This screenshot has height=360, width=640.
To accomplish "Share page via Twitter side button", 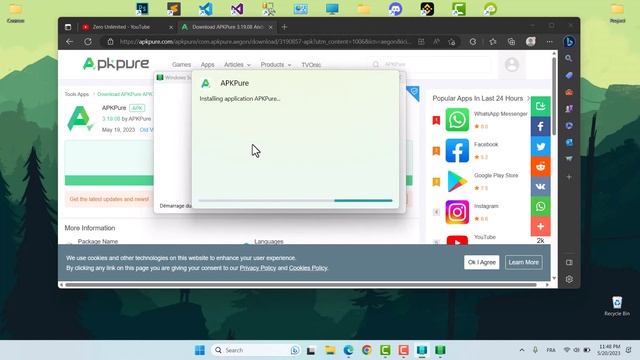I will pos(540,146).
